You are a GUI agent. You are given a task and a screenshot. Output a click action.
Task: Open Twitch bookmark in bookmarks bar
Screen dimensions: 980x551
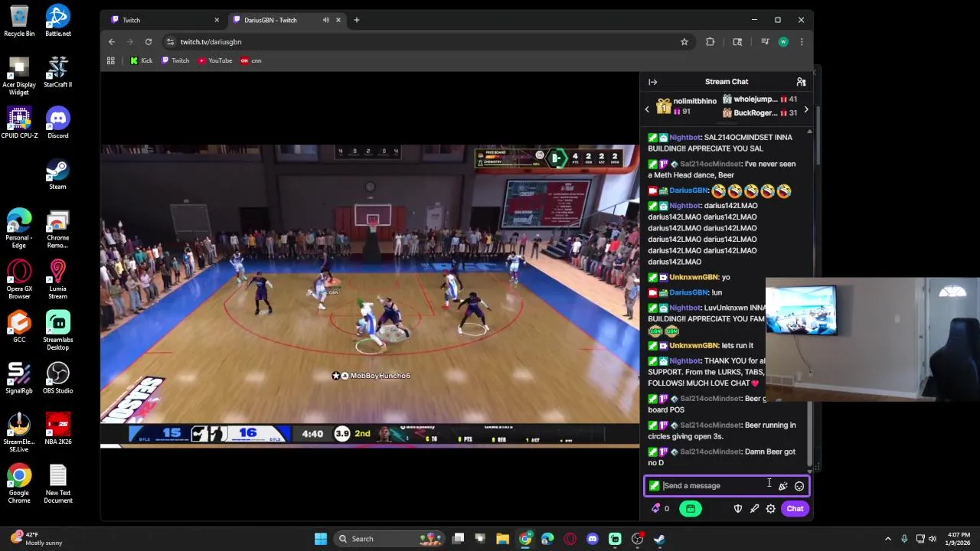tap(175, 60)
